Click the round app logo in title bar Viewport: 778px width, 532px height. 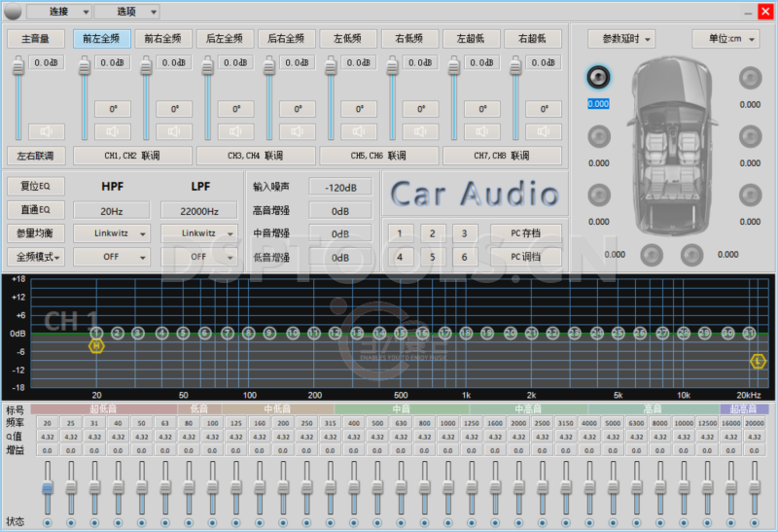[x=13, y=12]
